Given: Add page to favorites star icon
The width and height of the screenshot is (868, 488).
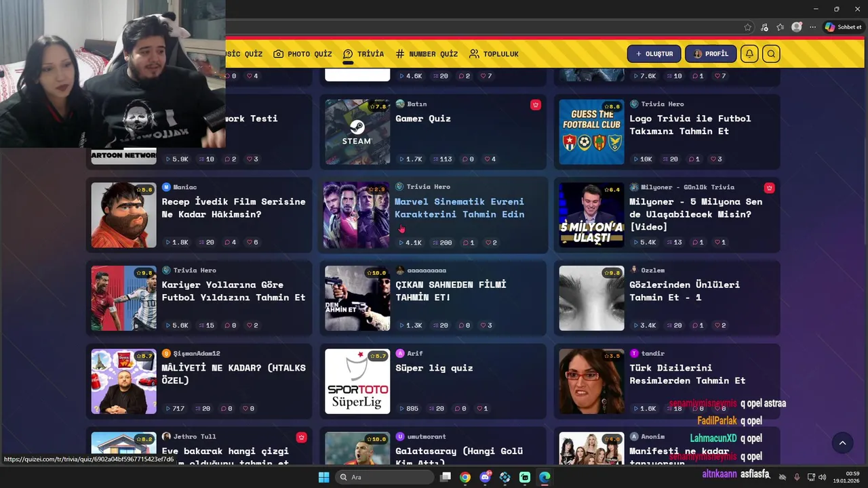Looking at the screenshot, I should [x=747, y=27].
